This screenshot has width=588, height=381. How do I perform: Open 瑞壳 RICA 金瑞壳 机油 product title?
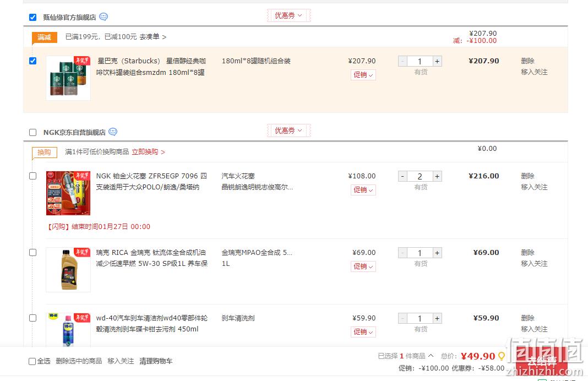pyautogui.click(x=152, y=258)
